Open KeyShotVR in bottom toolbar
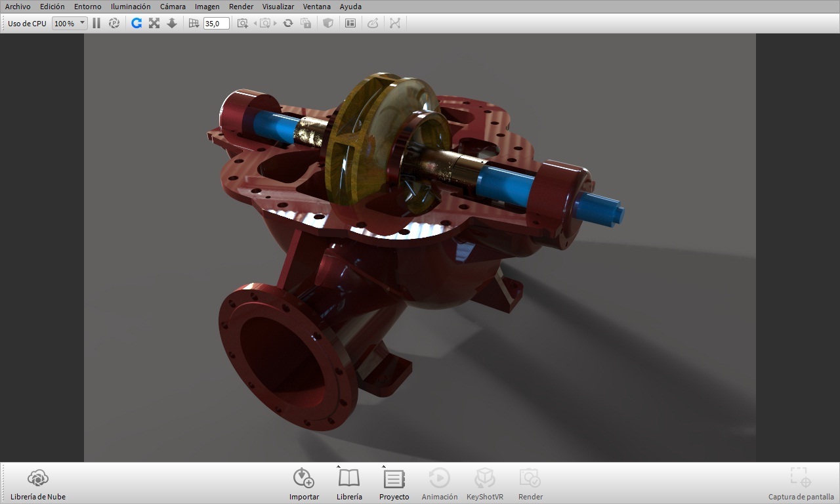840x504 pixels. pos(485,484)
